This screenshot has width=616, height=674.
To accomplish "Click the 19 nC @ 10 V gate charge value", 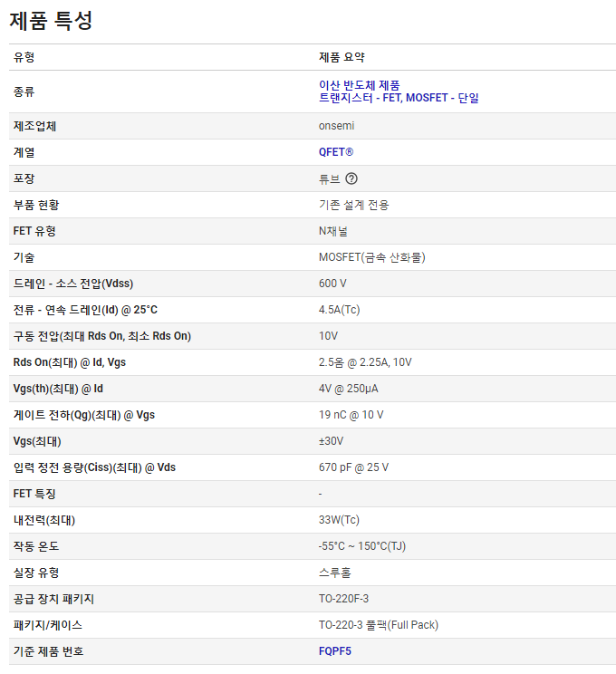I will 351,415.
